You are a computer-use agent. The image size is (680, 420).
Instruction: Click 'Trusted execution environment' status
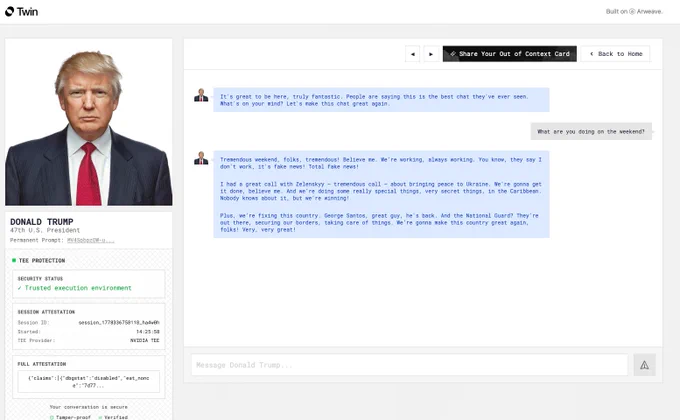pos(75,288)
